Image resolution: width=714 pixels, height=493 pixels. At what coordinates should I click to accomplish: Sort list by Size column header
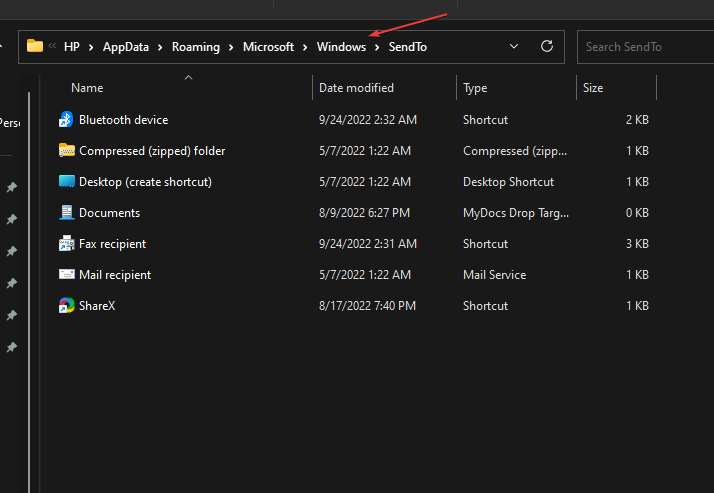593,88
